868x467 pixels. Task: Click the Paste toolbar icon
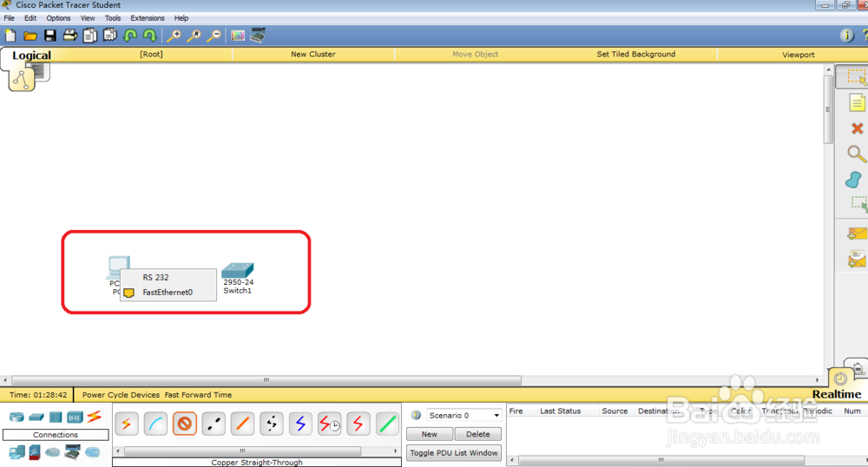[109, 36]
